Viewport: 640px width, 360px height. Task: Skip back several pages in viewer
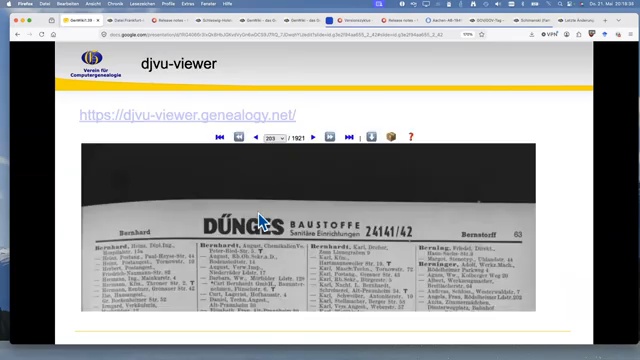pyautogui.click(x=239, y=137)
